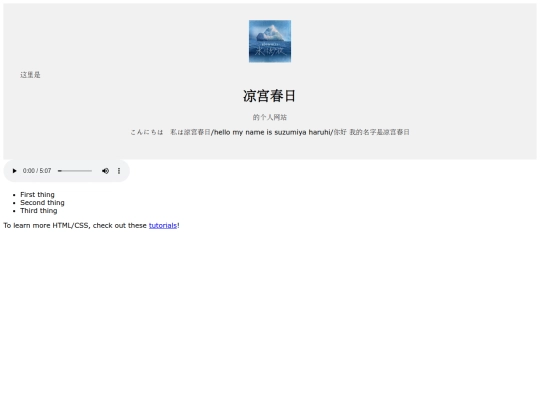Select the First thing list item
The height and width of the screenshot is (405, 540).
(x=37, y=195)
